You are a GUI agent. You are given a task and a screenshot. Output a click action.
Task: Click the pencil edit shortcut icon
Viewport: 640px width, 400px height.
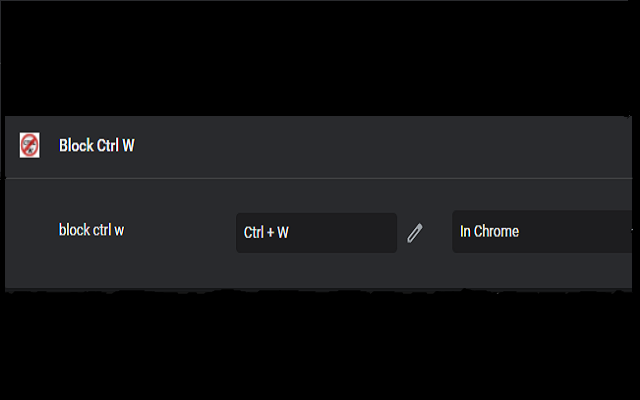pyautogui.click(x=415, y=233)
